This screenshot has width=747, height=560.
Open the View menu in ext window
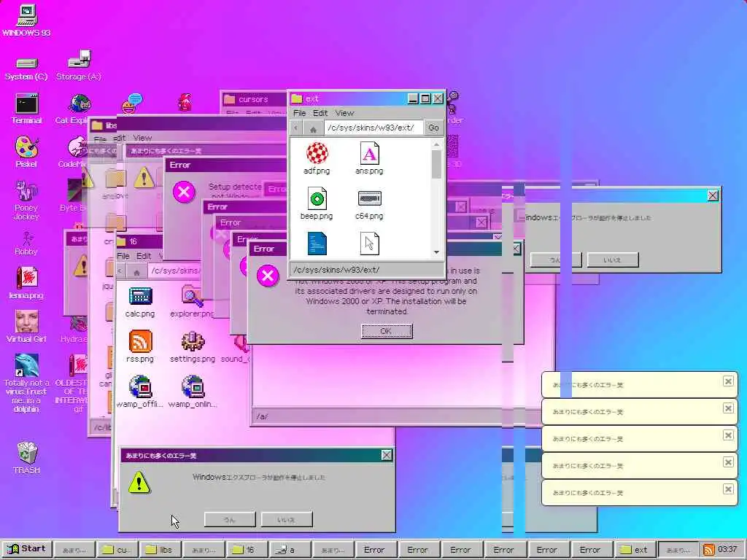(x=344, y=113)
